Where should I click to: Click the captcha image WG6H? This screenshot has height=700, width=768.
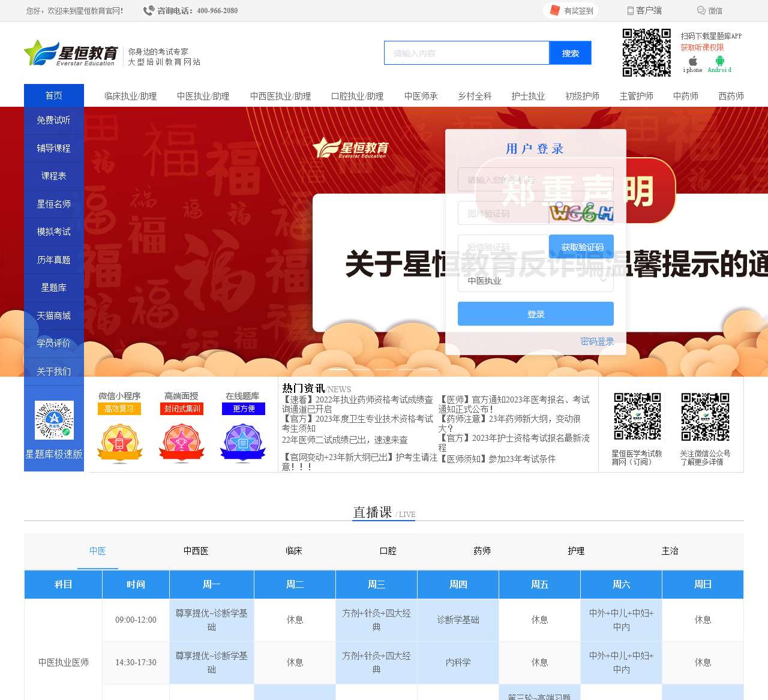581,213
